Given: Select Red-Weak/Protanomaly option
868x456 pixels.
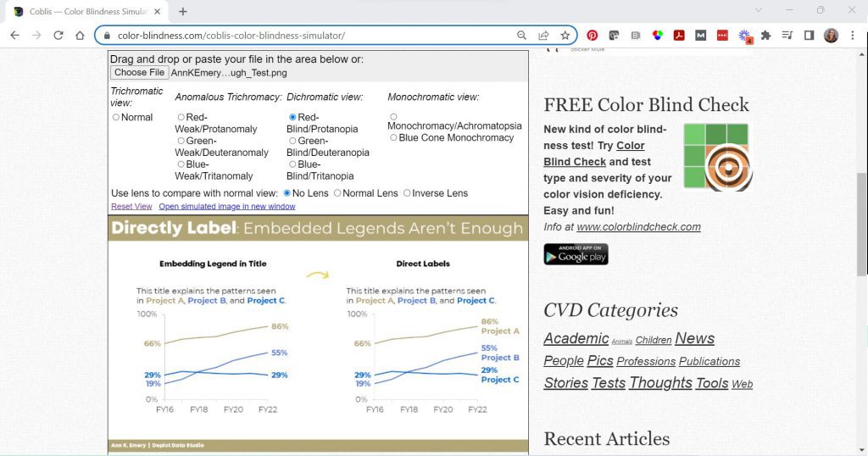Looking at the screenshot, I should [x=181, y=117].
